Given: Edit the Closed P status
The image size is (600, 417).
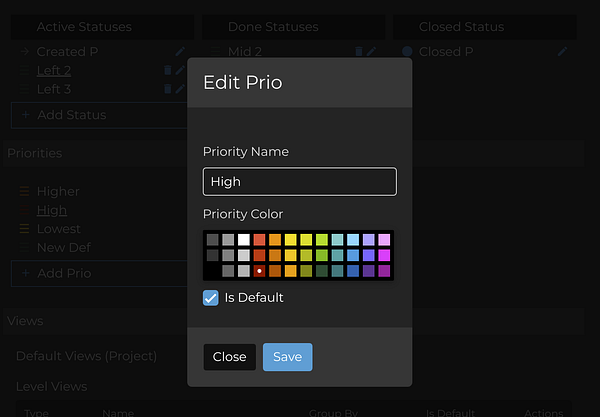Looking at the screenshot, I should coord(562,51).
